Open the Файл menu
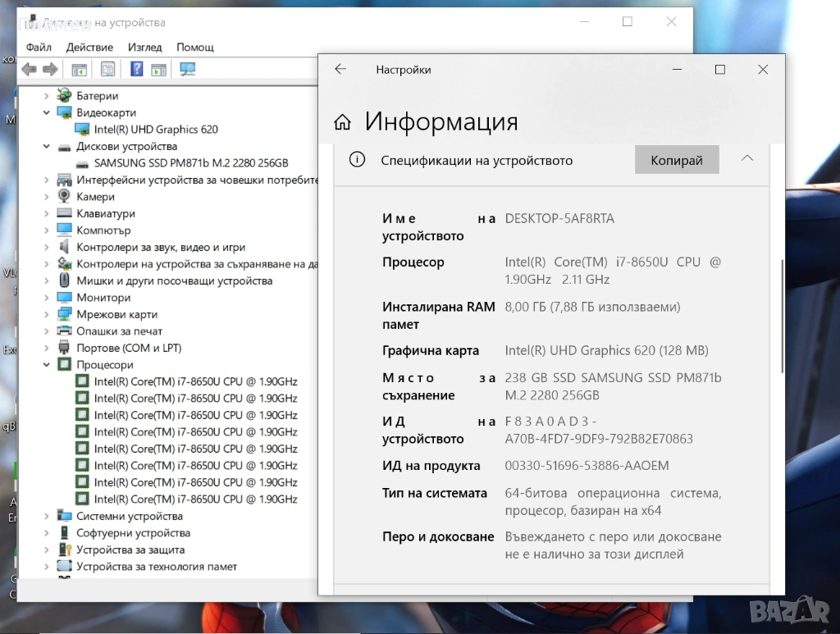The image size is (840, 634). pyautogui.click(x=39, y=47)
